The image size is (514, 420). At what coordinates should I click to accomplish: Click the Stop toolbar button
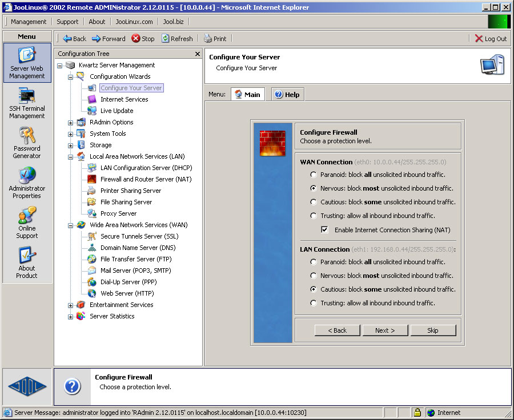coord(143,39)
